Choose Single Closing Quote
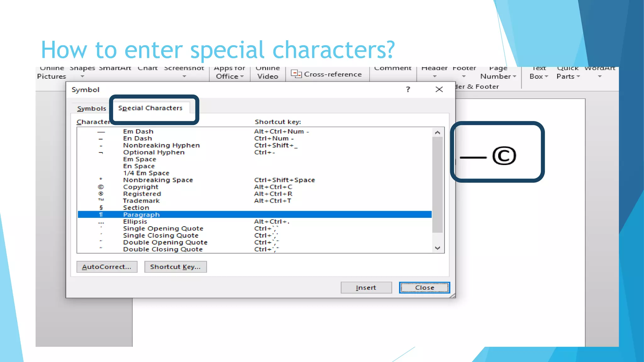The width and height of the screenshot is (644, 362). click(x=255, y=235)
